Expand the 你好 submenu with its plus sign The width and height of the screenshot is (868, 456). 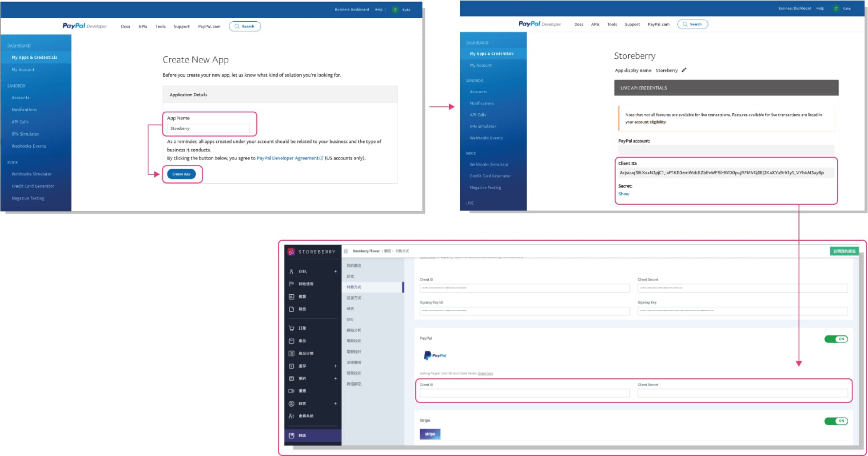[335, 271]
